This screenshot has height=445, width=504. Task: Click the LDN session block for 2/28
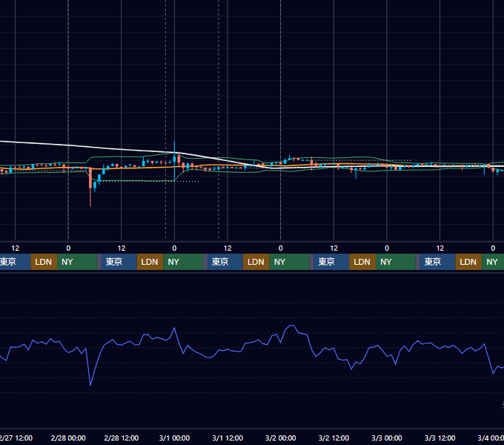(x=150, y=262)
